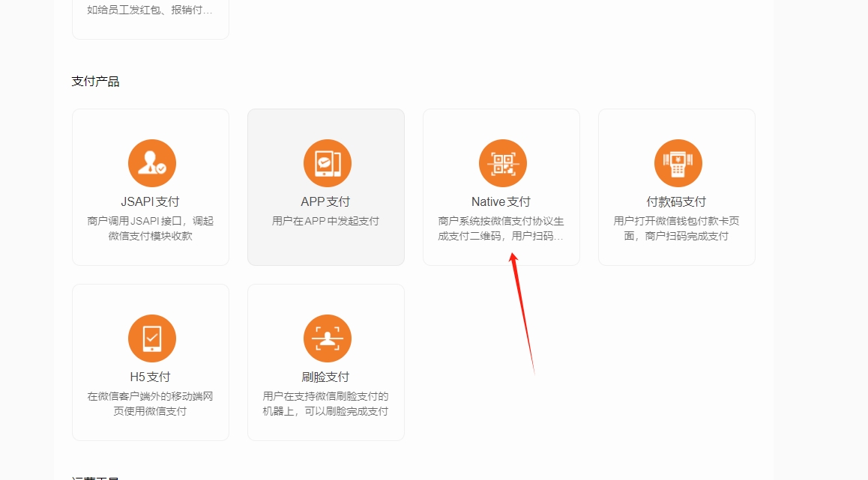Click H5支付 description about 移动端网页
The image size is (868, 480).
point(151,404)
